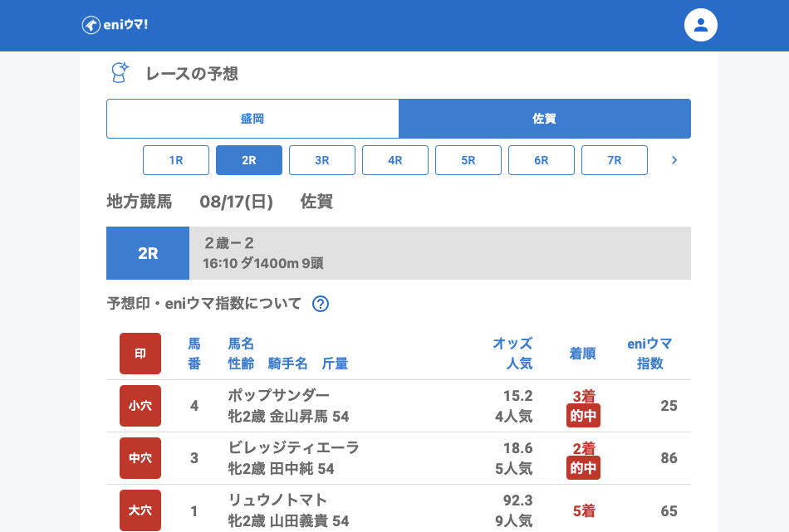Viewport: 789px width, 532px height.
Task: Open the 5R race
Action: pos(468,160)
